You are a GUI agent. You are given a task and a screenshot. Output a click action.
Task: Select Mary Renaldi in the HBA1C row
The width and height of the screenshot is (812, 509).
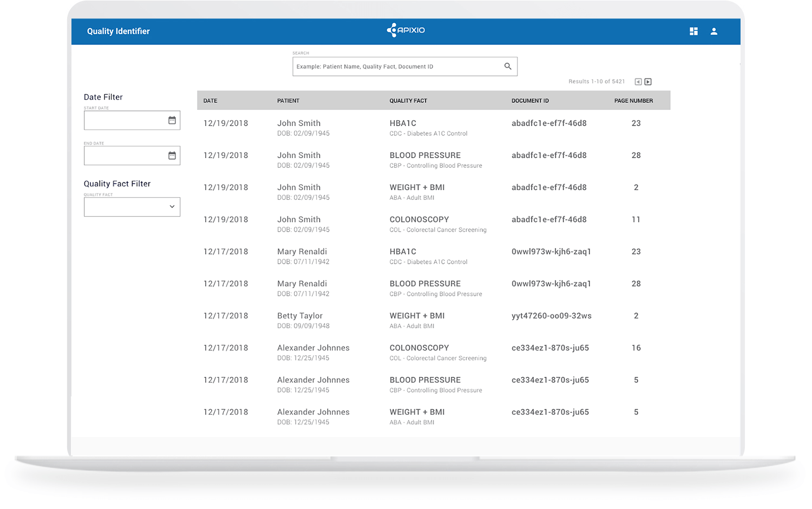(302, 252)
